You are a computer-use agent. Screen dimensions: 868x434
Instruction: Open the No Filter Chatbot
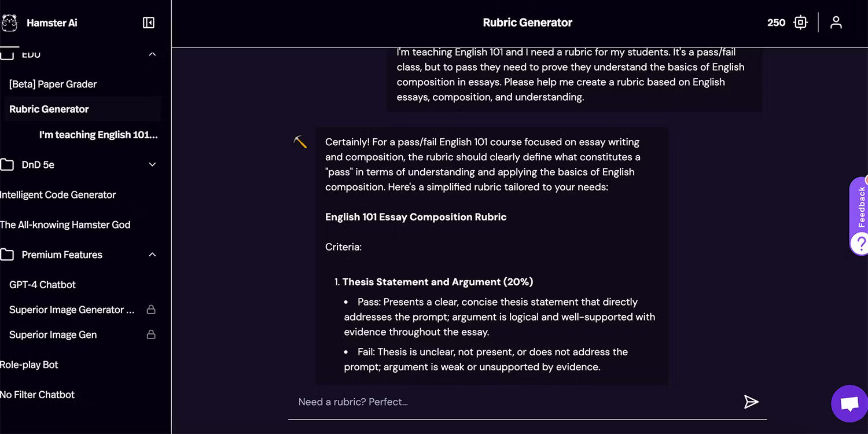click(38, 395)
